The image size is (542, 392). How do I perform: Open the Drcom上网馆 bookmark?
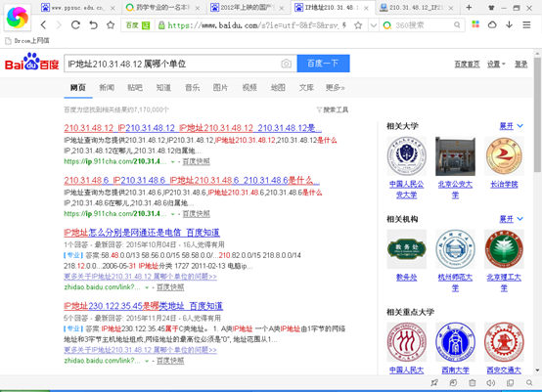(27, 41)
